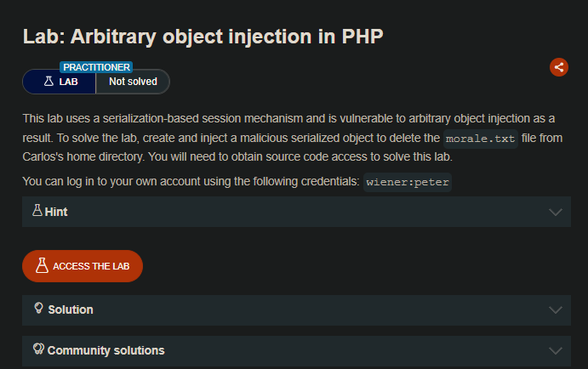This screenshot has height=369, width=588.
Task: Click the flask icon on the ACCESS THE LAB button
Action: pos(42,266)
